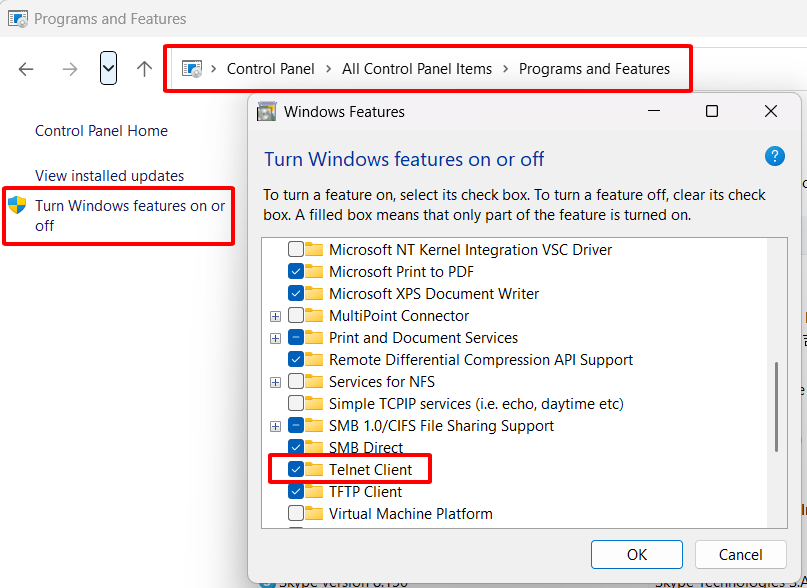
Task: Open the View installed updates link
Action: tap(110, 176)
